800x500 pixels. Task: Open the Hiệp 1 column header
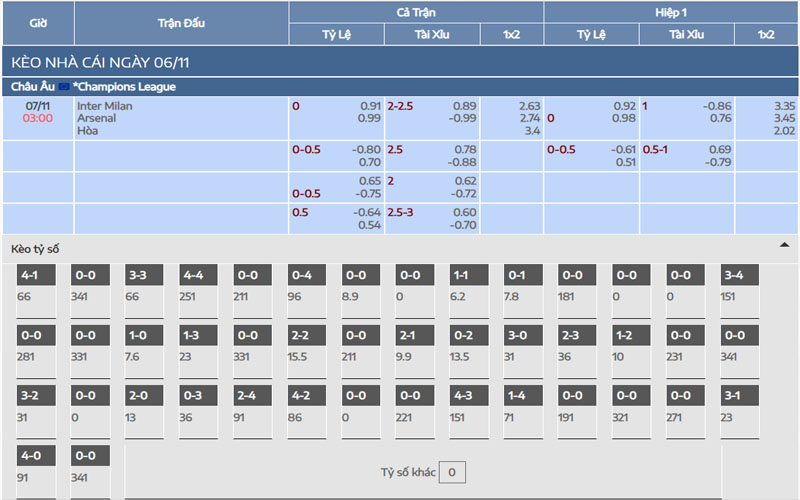[671, 12]
